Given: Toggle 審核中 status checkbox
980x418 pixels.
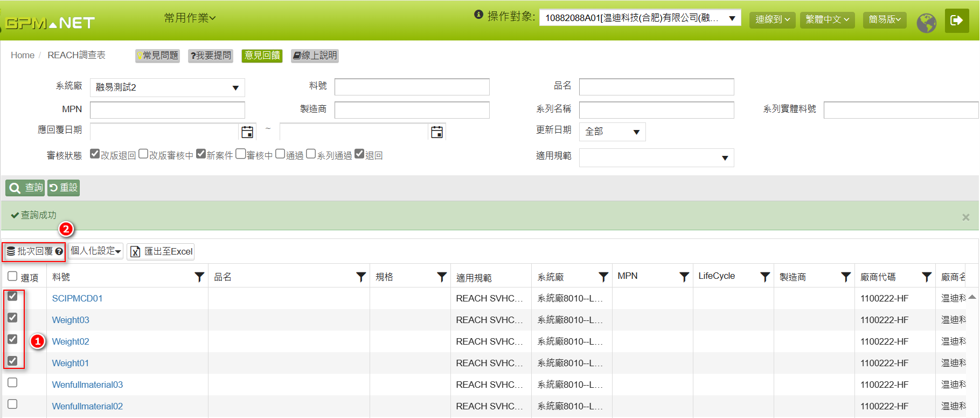Looking at the screenshot, I should click(241, 154).
